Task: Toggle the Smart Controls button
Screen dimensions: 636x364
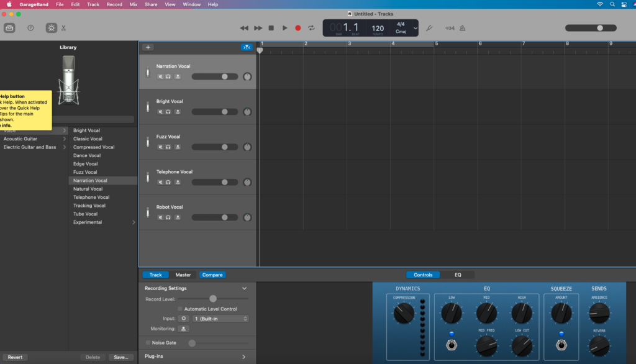Action: 51,28
